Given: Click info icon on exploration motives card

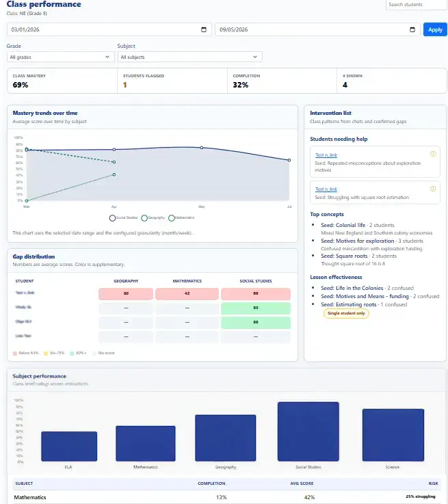Looking at the screenshot, I should point(433,154).
